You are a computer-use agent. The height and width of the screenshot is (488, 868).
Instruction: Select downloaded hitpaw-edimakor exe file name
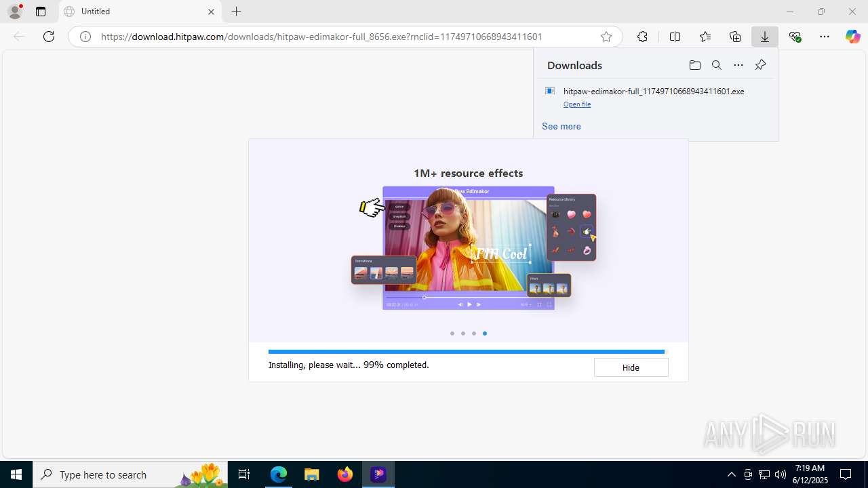click(x=654, y=91)
